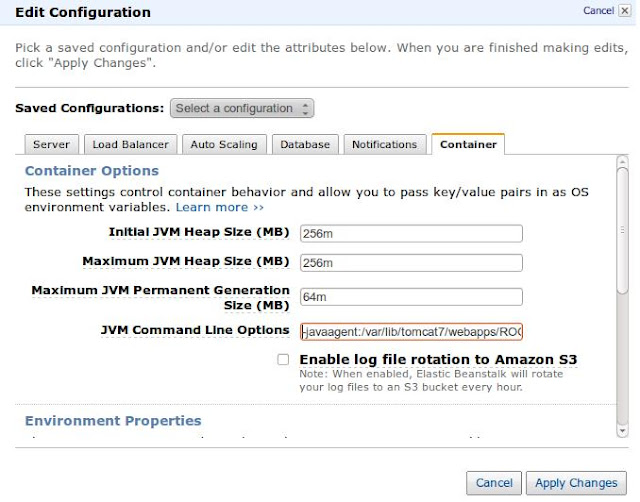Select the Auto Scaling tab
The image size is (640, 502).
coord(224,145)
